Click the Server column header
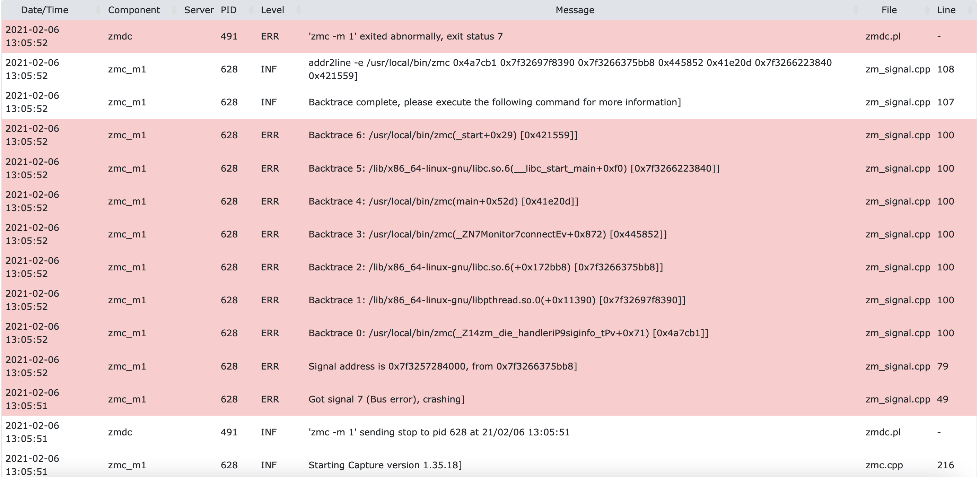The width and height of the screenshot is (980, 477). 198,10
